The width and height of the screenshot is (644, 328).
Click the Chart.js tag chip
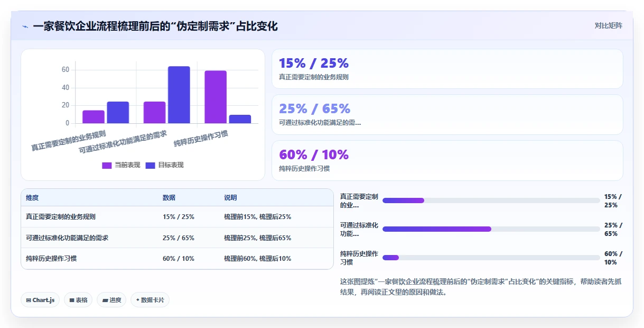pyautogui.click(x=41, y=300)
